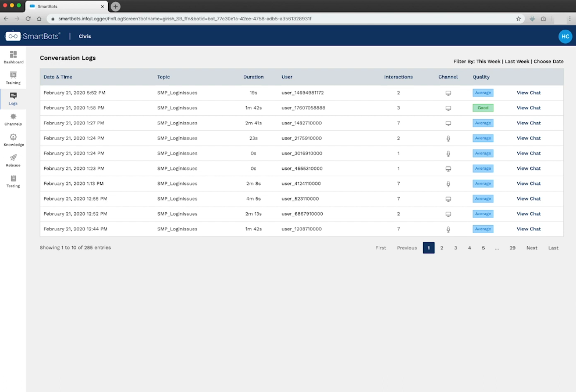The image size is (576, 392).
Task: Bookmark this page with star icon
Action: (518, 19)
